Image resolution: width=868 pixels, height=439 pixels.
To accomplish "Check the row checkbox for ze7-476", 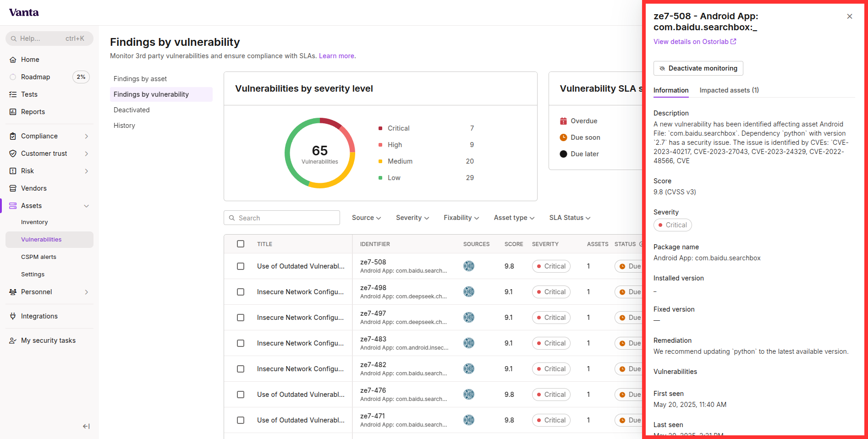I will click(x=241, y=395).
